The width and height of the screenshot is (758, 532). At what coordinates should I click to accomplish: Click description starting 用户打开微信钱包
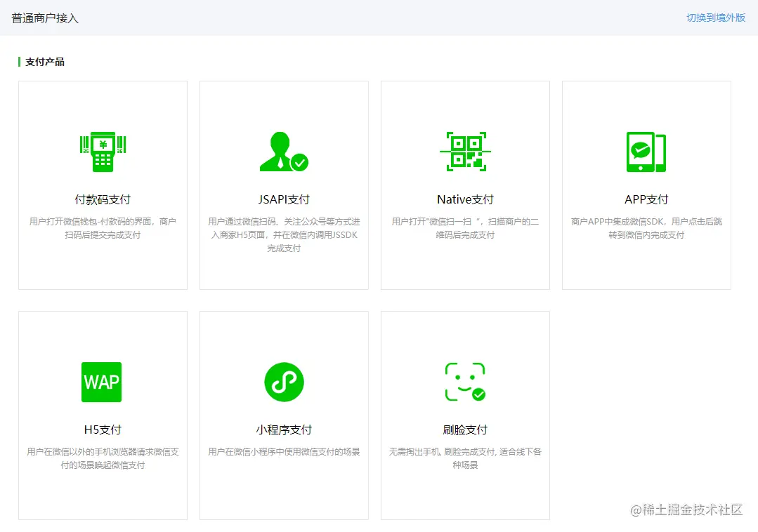tap(103, 228)
